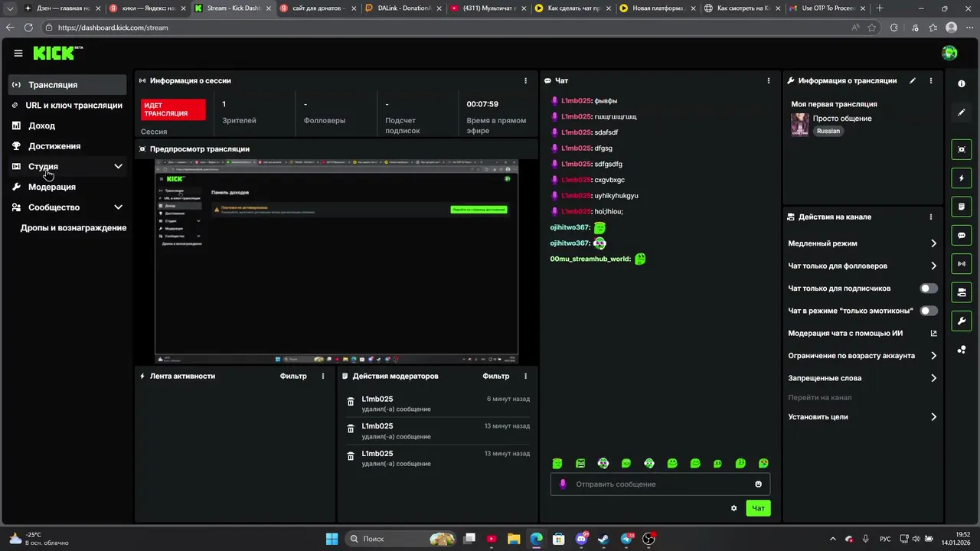This screenshot has height=551, width=980.
Task: Open Достижения in the sidebar
Action: 67,146
